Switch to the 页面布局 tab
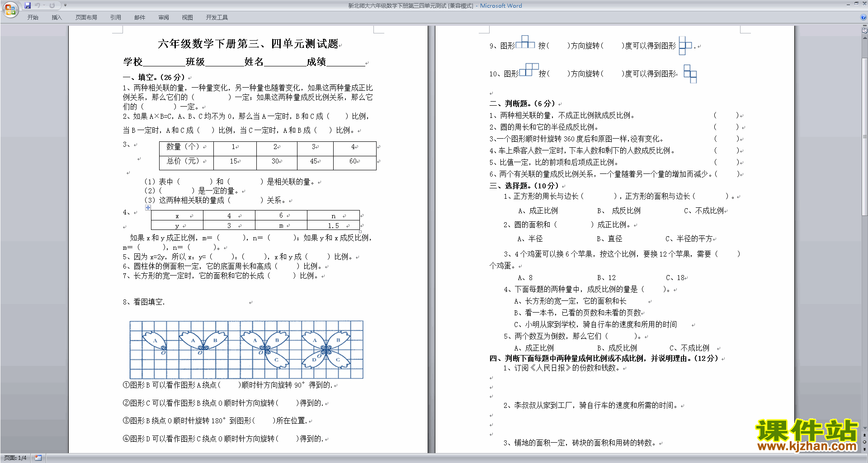Viewport: 868px width, 463px height. tap(86, 18)
